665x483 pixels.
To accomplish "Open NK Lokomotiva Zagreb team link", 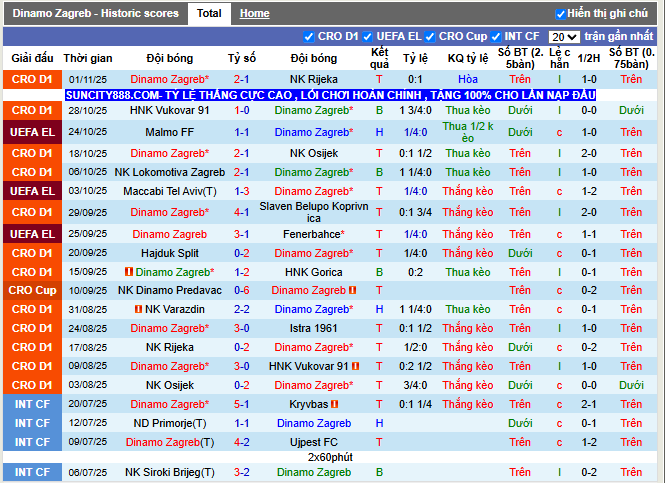I will click(x=170, y=172).
